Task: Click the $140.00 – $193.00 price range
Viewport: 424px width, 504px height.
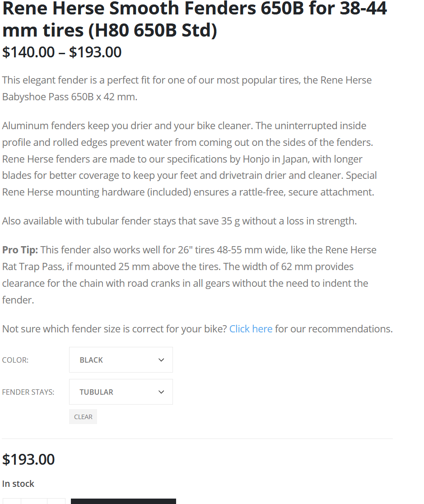Action: tap(62, 52)
